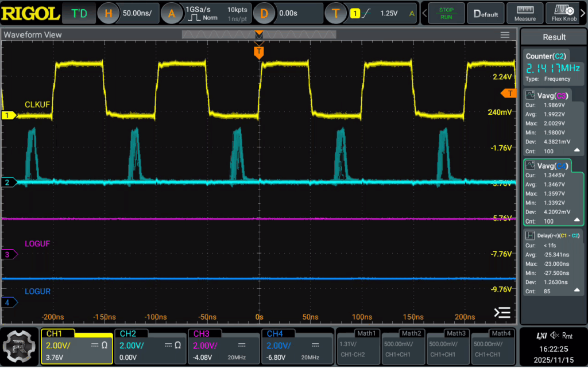Open the Waveform View hamburger menu
Screen dimensions: 588x369
coord(505,35)
